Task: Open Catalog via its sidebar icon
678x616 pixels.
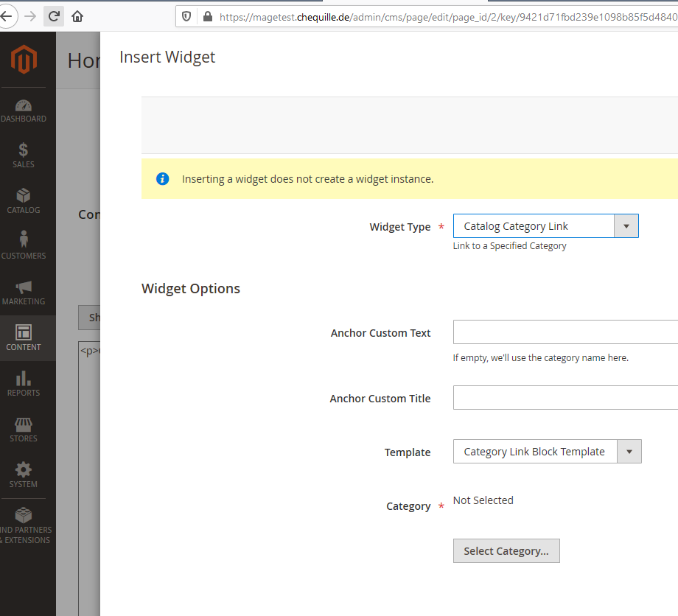Action: [x=23, y=200]
